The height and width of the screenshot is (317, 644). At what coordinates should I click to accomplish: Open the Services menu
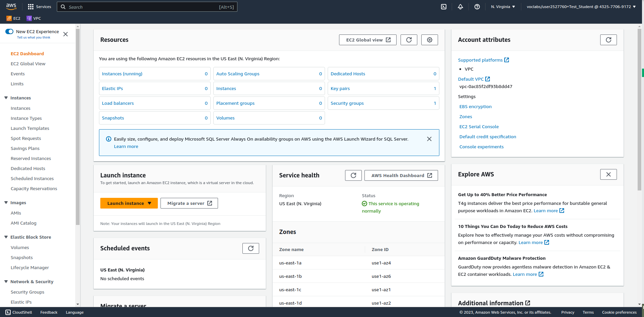click(x=39, y=6)
